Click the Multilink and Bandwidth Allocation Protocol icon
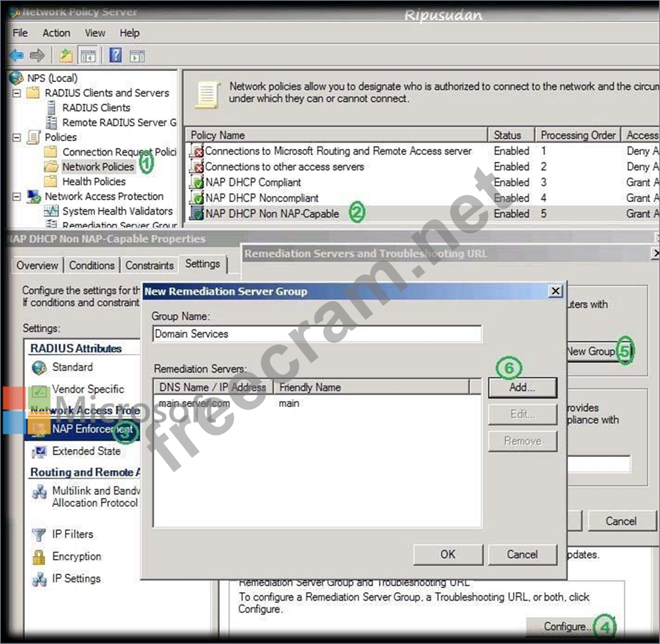This screenshot has width=660, height=644. [x=39, y=491]
